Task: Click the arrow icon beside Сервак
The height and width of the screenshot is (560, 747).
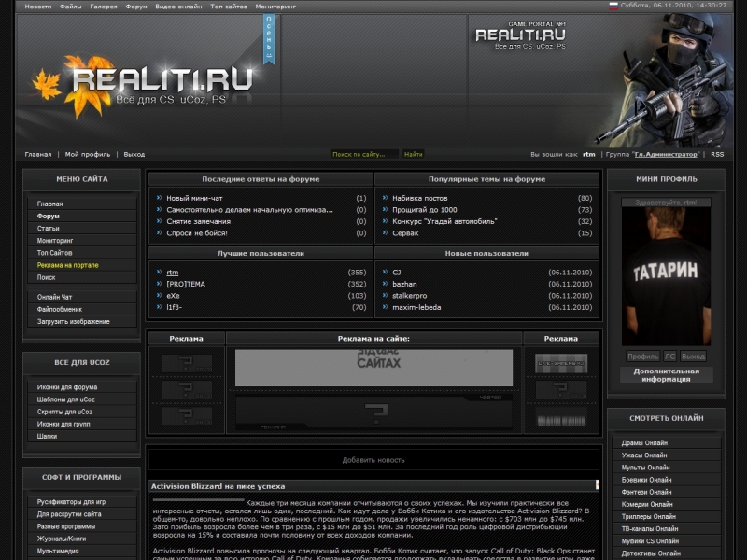Action: (385, 232)
